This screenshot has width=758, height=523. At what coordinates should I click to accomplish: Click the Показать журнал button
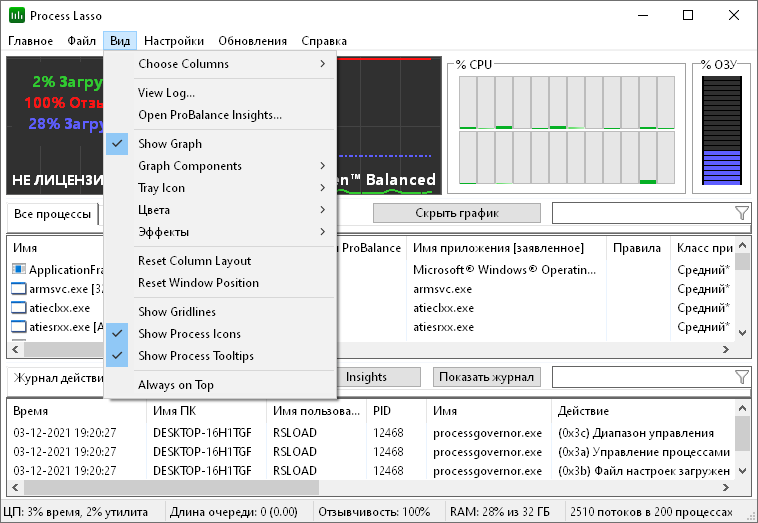pyautogui.click(x=486, y=377)
